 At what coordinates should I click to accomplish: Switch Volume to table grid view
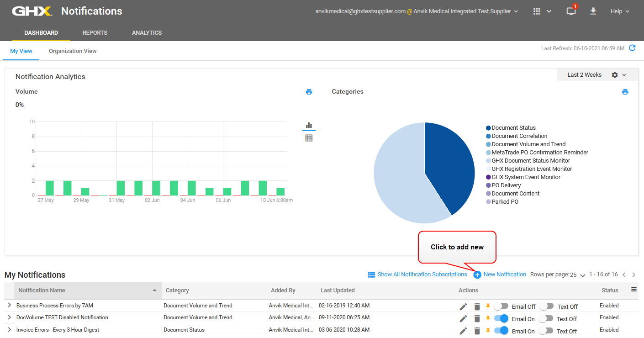pos(309,138)
